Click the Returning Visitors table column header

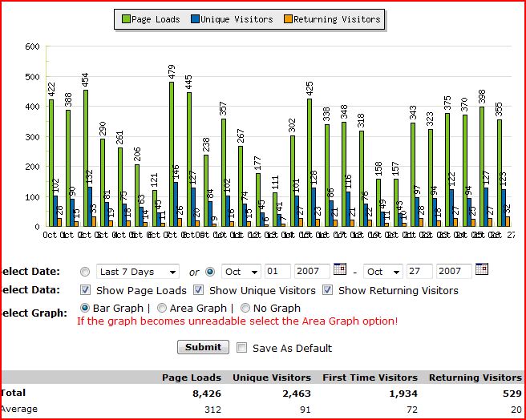(475, 378)
